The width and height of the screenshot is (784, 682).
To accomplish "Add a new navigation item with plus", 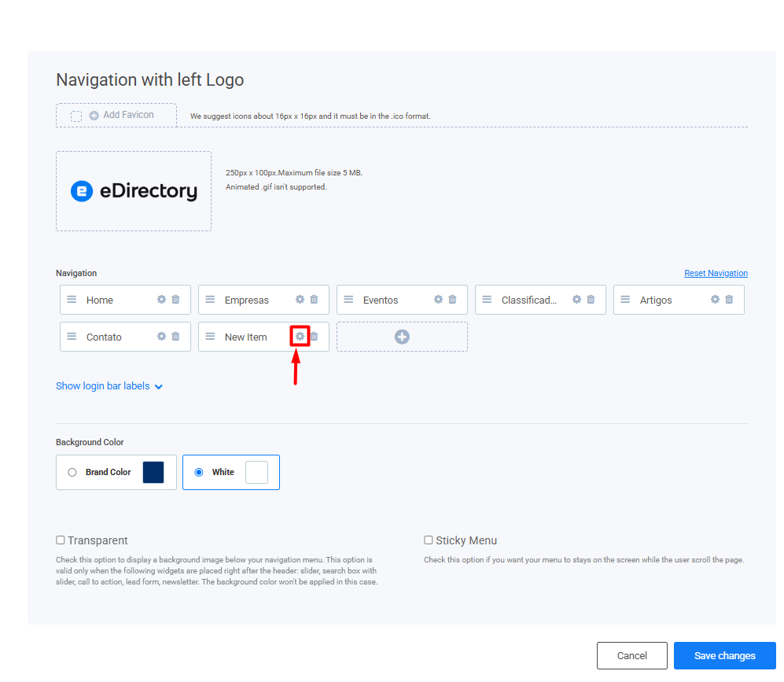I will point(402,337).
